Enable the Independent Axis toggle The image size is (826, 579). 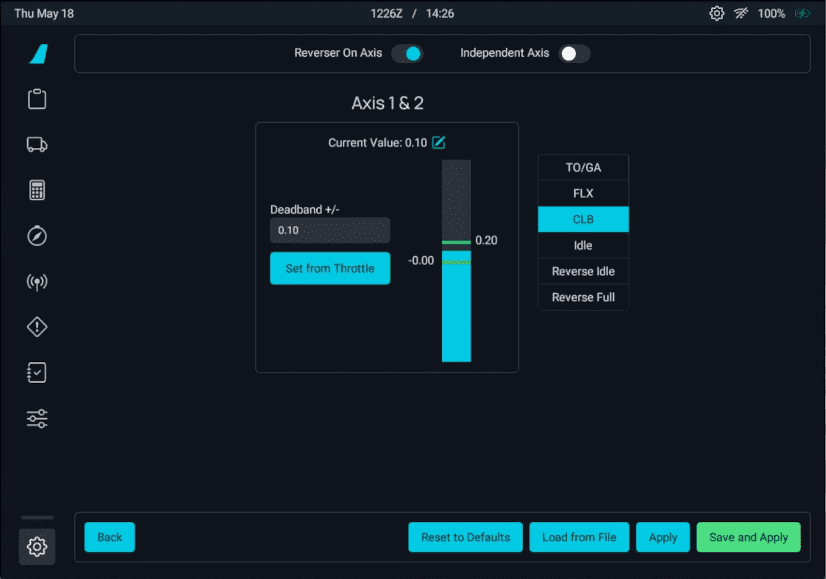[574, 53]
